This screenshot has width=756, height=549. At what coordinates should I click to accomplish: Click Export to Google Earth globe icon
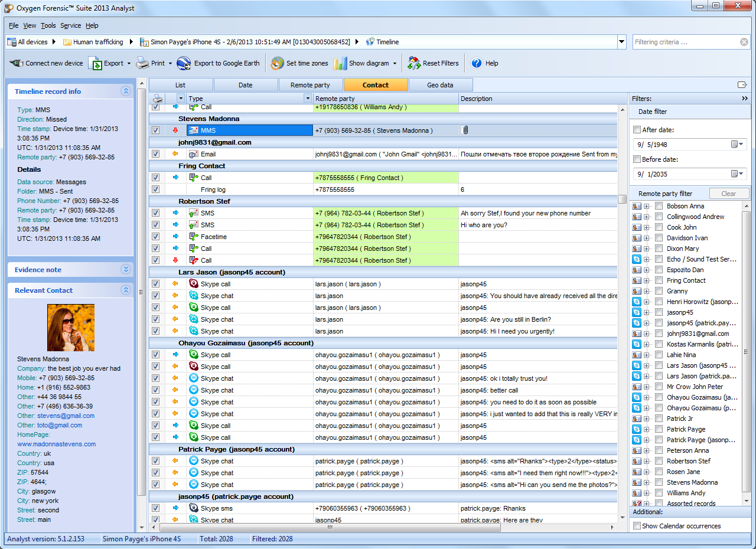click(184, 63)
